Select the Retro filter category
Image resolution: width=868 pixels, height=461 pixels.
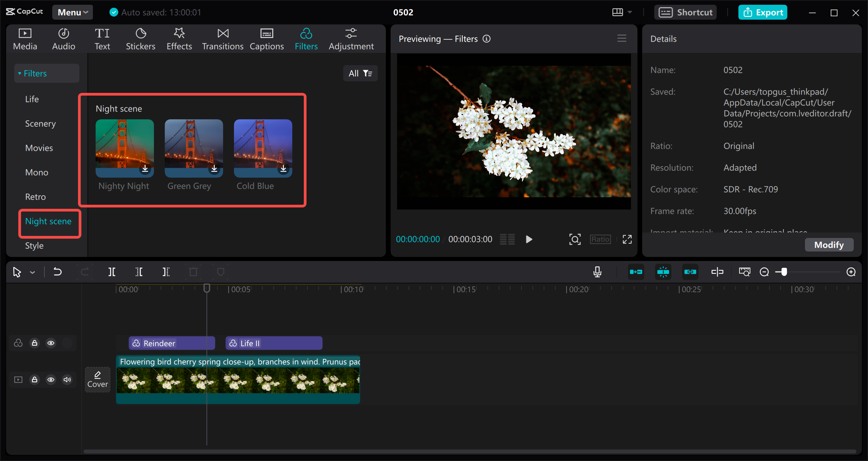click(x=35, y=197)
